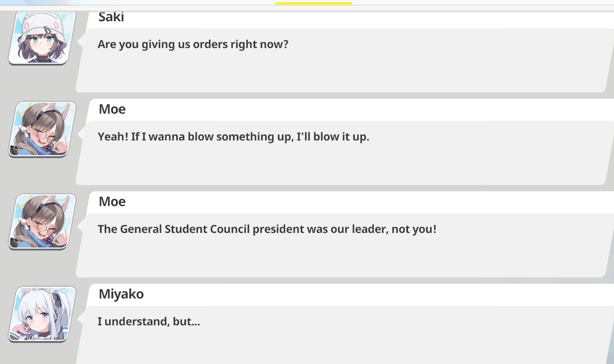Screen dimensions: 614x364
Task: Select the "General Student Council president" message
Action: click(267, 229)
